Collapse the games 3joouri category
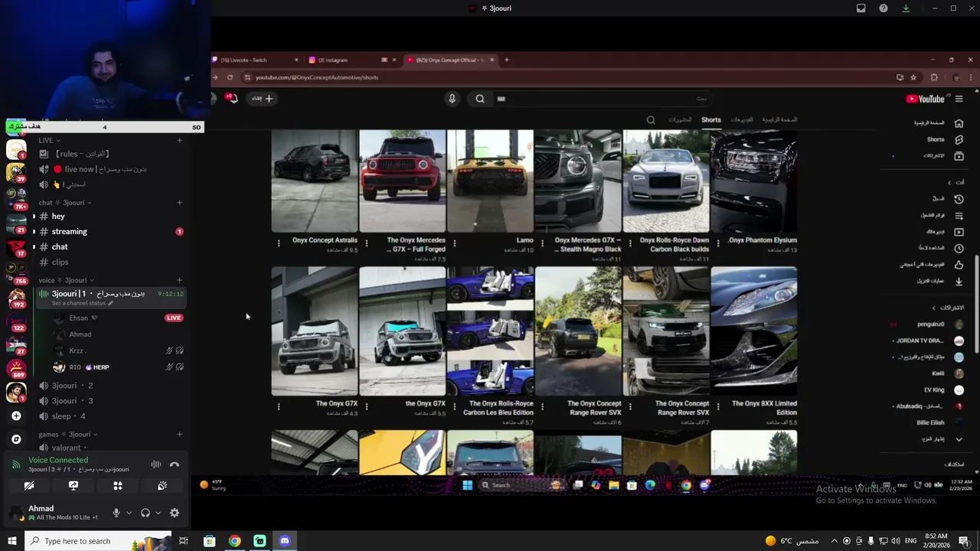 (x=68, y=434)
